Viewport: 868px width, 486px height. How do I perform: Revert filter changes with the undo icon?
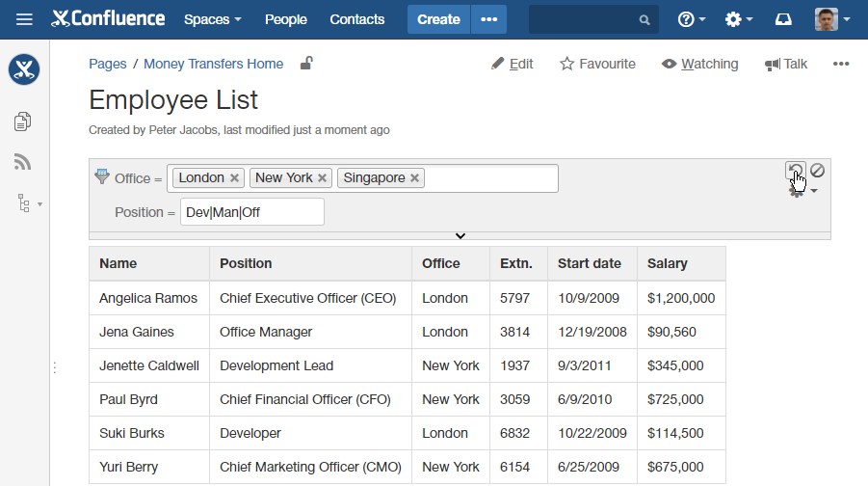point(795,171)
